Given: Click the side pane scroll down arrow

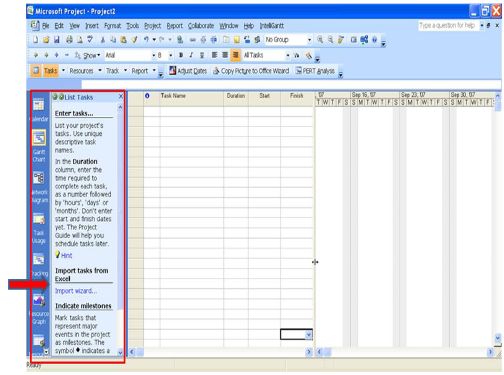Looking at the screenshot, I should pos(120,352).
